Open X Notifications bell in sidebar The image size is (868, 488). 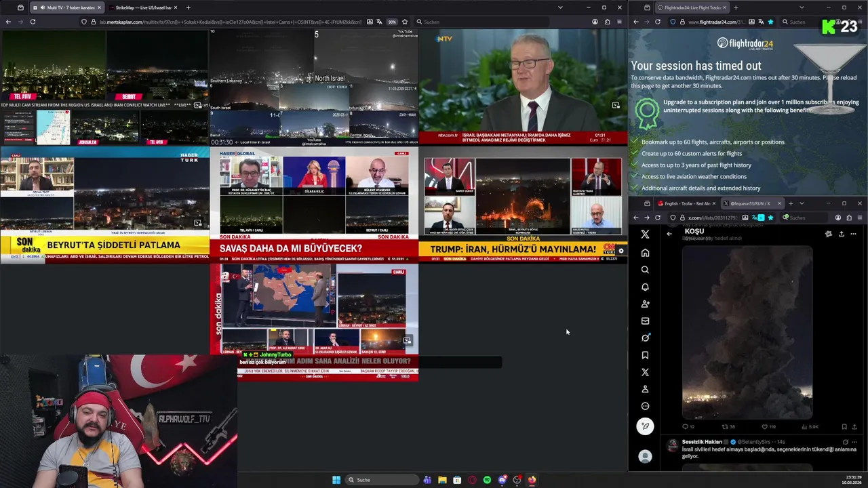645,287
